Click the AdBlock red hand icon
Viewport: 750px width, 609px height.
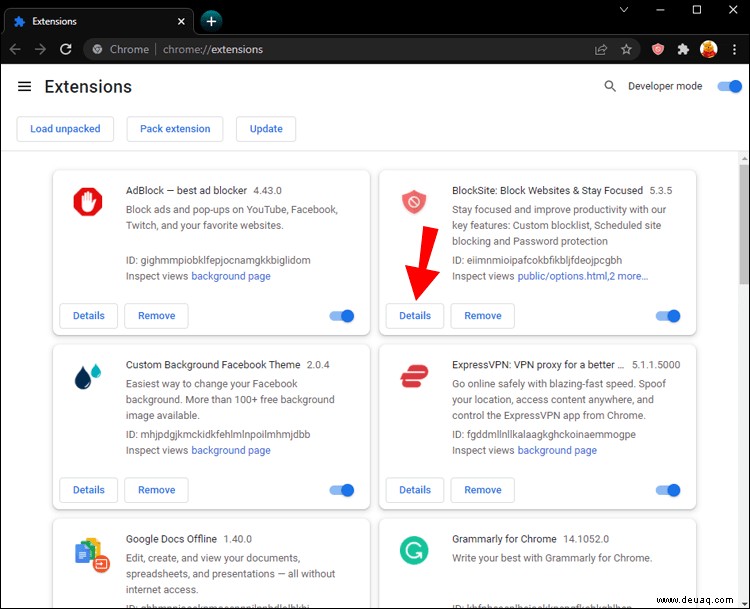coord(88,201)
